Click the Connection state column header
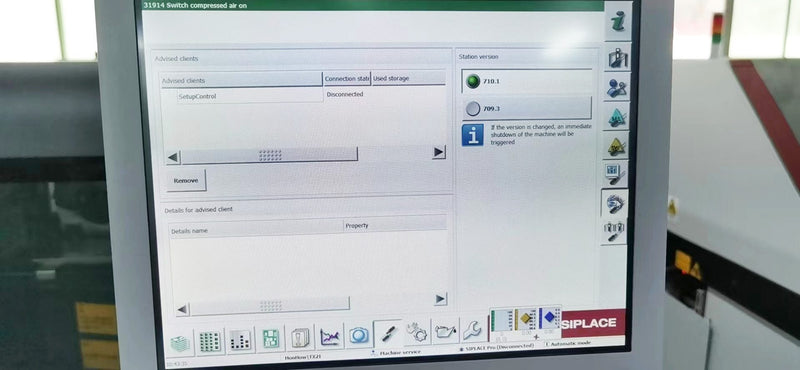800x370 pixels. click(347, 79)
